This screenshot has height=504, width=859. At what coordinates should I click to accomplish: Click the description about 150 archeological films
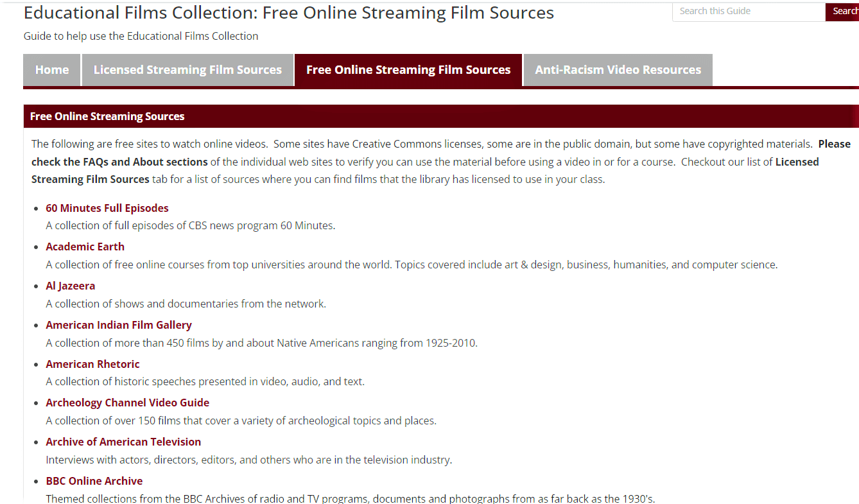pyautogui.click(x=241, y=421)
